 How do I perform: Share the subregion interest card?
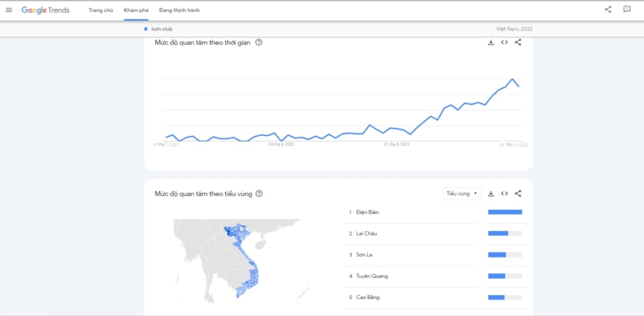(x=518, y=194)
